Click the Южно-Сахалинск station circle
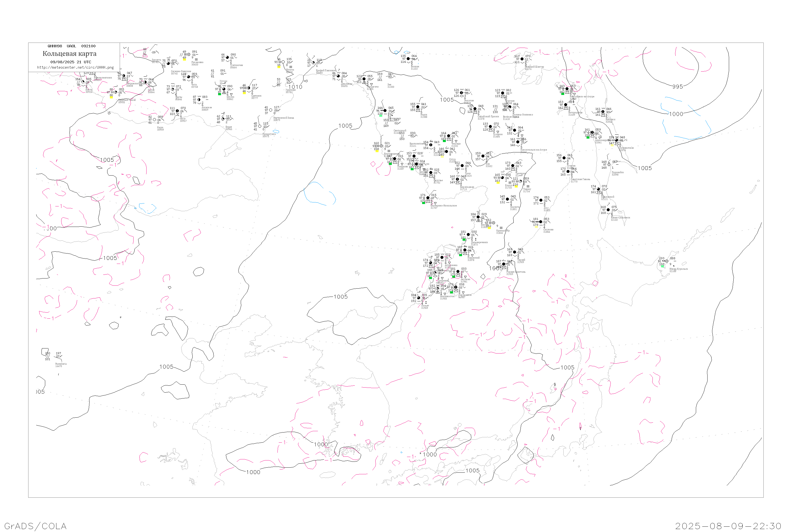798x532 pixels. (x=608, y=210)
